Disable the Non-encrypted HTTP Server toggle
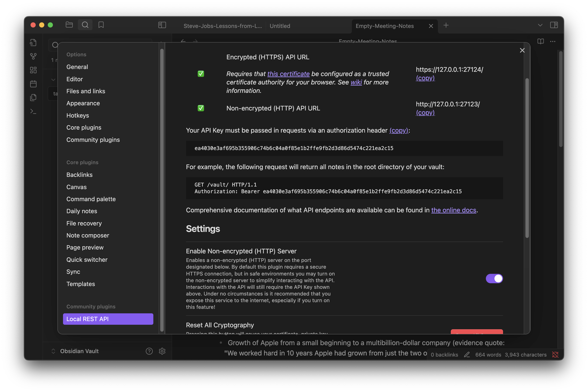 coord(494,278)
